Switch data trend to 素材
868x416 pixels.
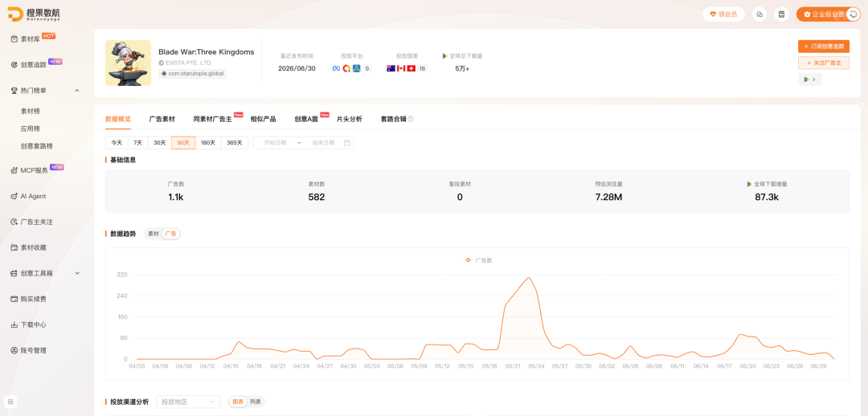click(154, 234)
